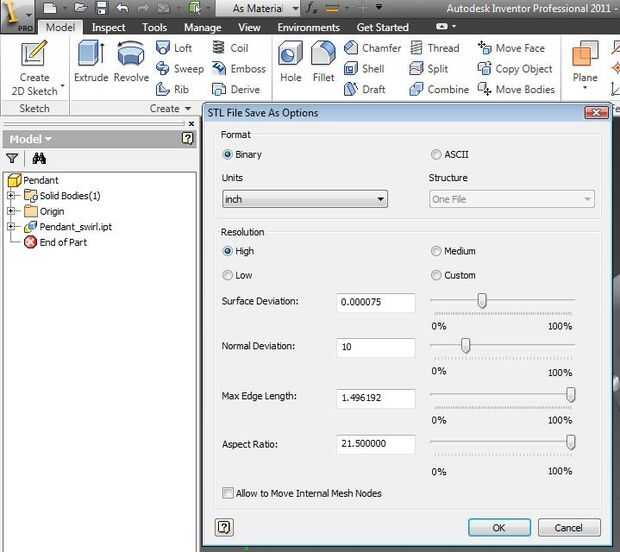Image resolution: width=620 pixels, height=552 pixels.
Task: Activate the Move Bodies tool
Action: point(516,89)
